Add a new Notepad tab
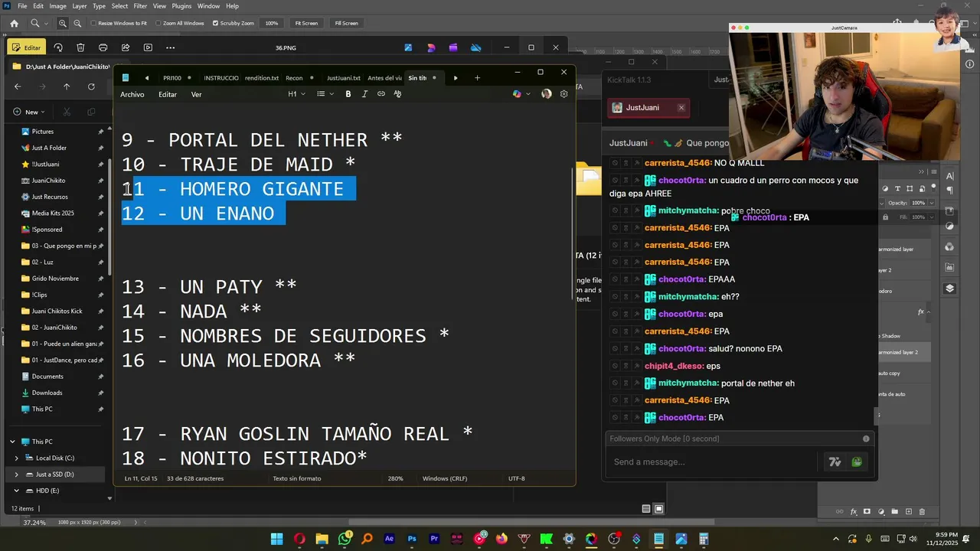980x551 pixels. click(477, 77)
